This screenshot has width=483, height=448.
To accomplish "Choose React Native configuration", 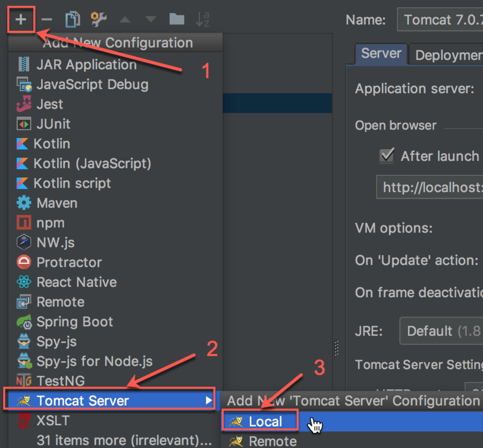I will coord(116,282).
